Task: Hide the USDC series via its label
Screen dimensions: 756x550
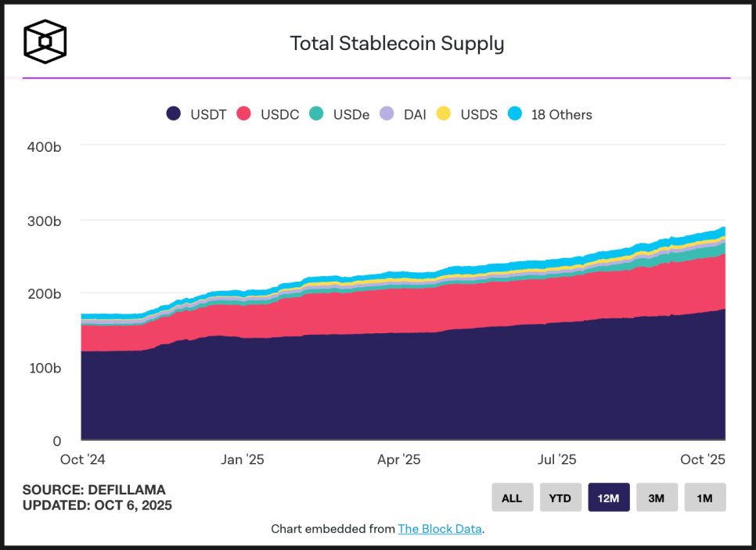Action: click(279, 115)
